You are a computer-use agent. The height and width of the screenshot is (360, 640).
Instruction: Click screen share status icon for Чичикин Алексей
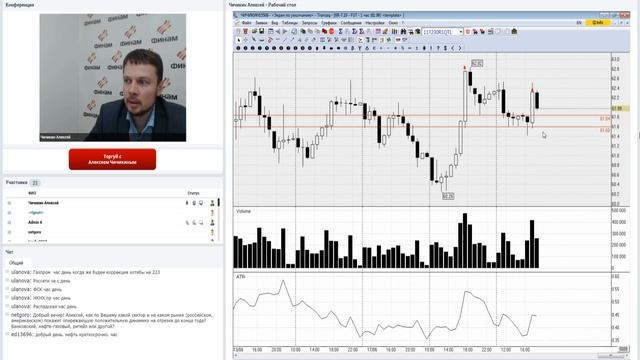[x=201, y=203]
